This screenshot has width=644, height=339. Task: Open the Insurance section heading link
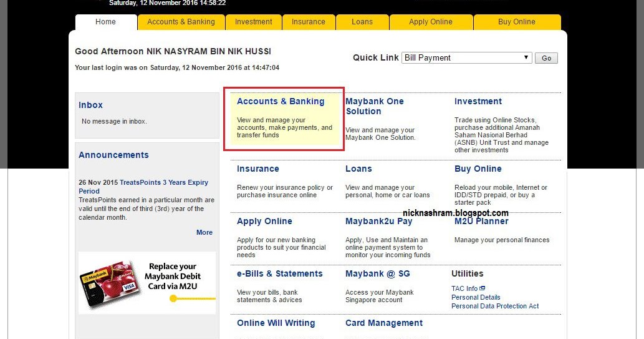[258, 169]
